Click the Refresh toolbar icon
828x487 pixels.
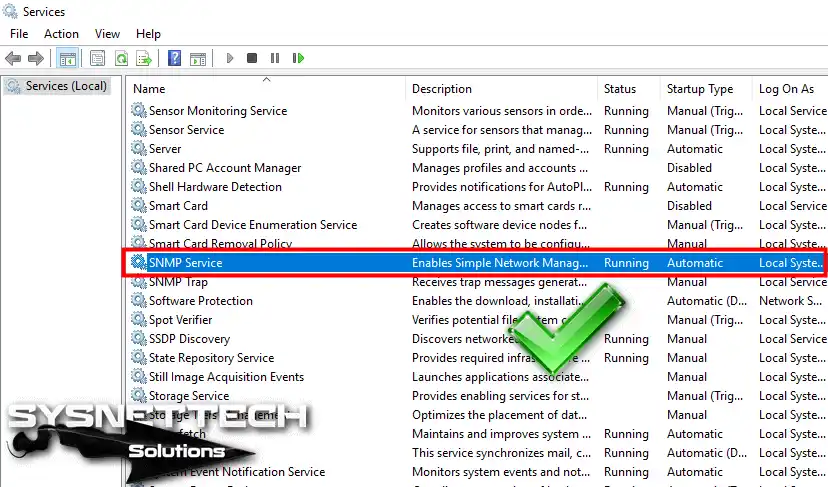point(121,58)
